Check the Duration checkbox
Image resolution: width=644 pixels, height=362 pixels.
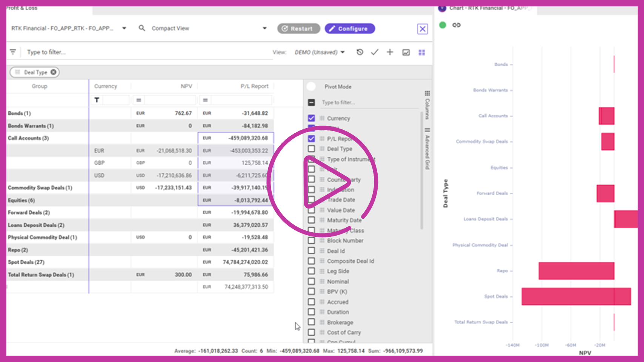tap(311, 312)
